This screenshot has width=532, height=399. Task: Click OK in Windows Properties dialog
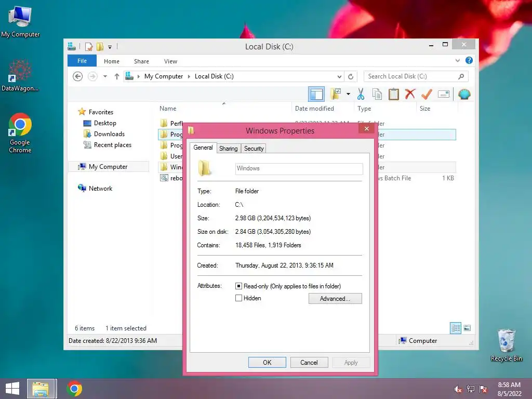point(267,362)
